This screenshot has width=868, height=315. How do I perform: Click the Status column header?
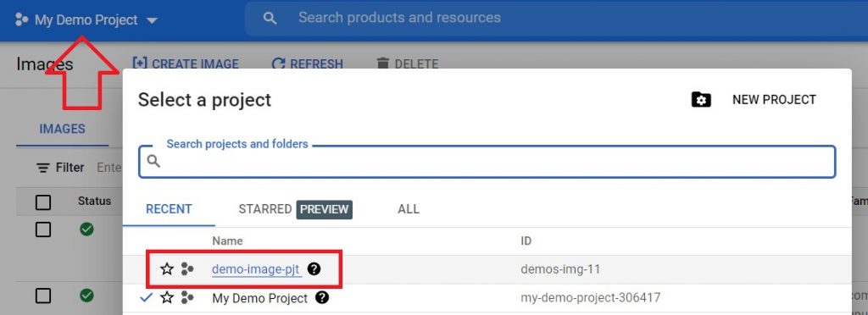point(95,202)
